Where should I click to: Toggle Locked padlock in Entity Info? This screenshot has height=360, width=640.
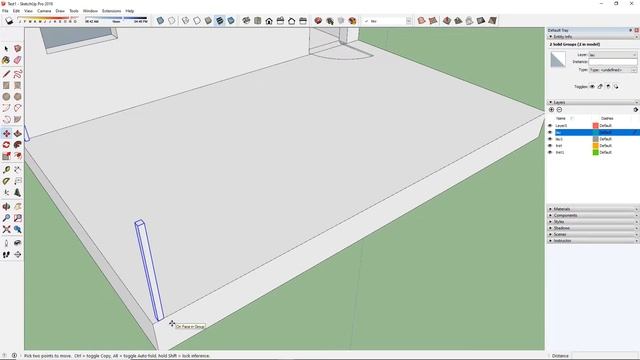tap(600, 87)
